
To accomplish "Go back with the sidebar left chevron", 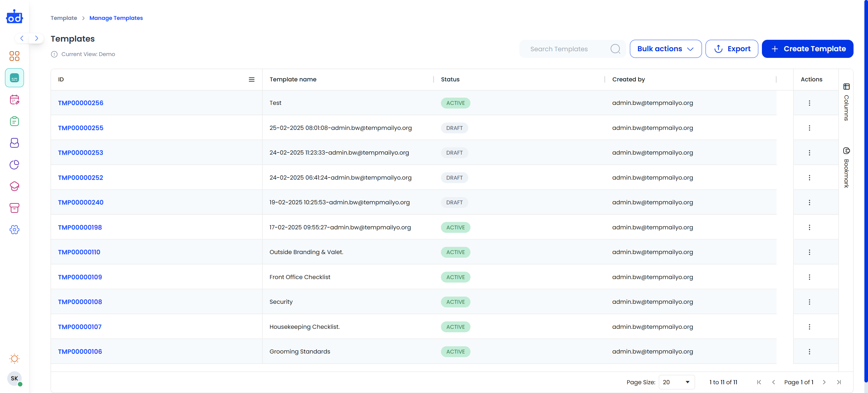I will click(x=22, y=38).
